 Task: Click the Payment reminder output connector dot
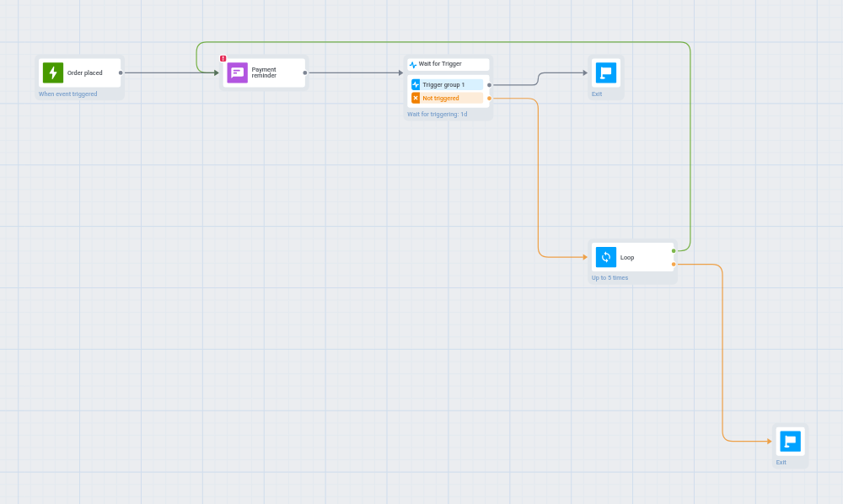pos(305,72)
